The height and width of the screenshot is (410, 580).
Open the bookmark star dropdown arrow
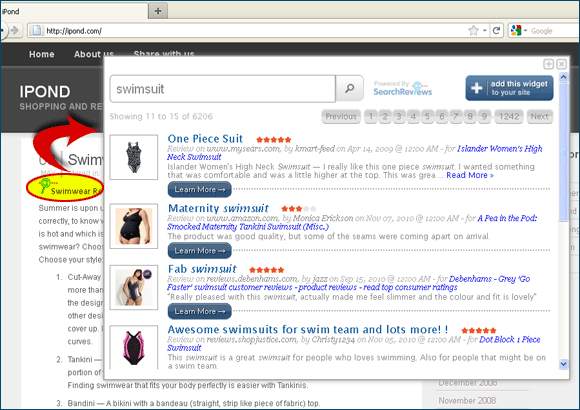click(x=485, y=30)
